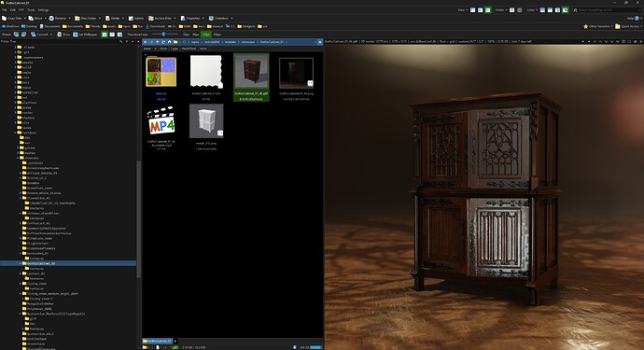Image resolution: width=644 pixels, height=350 pixels.
Task: Click the Archive Files button
Action: 161,18
